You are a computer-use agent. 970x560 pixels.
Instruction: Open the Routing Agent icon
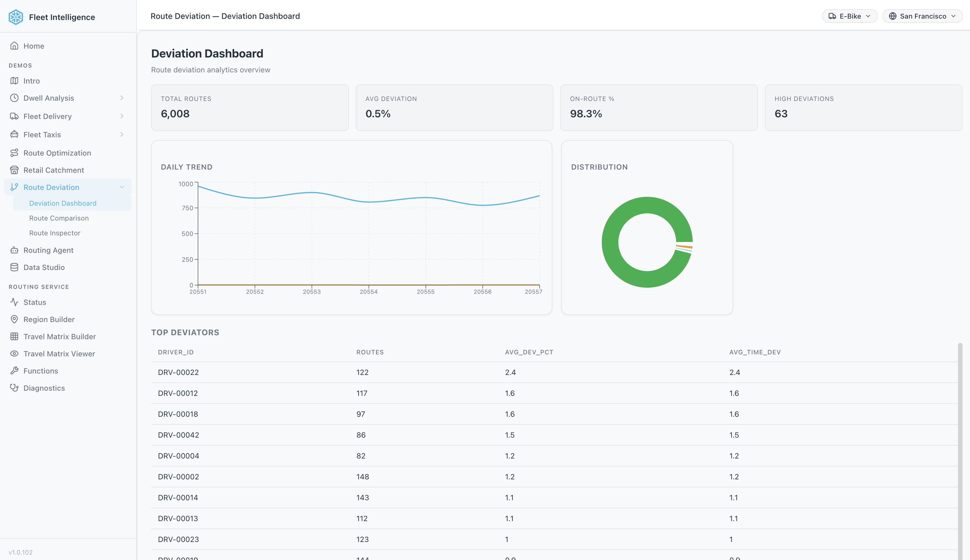(x=14, y=250)
